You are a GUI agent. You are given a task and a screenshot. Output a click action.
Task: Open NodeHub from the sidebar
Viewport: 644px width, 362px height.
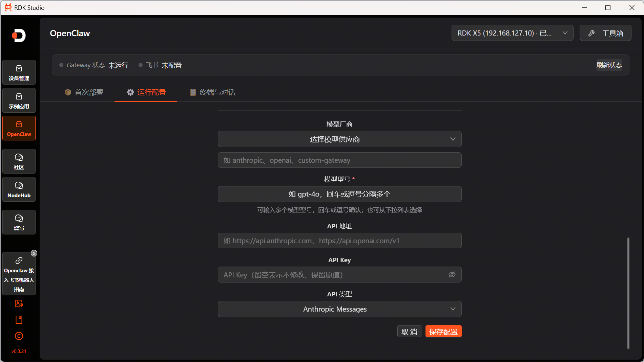(19, 189)
